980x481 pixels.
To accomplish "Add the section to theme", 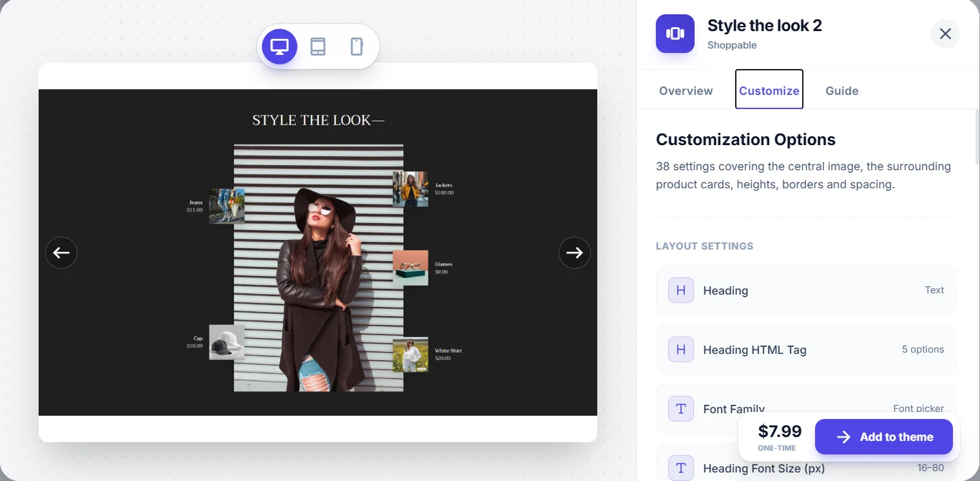I will [884, 437].
